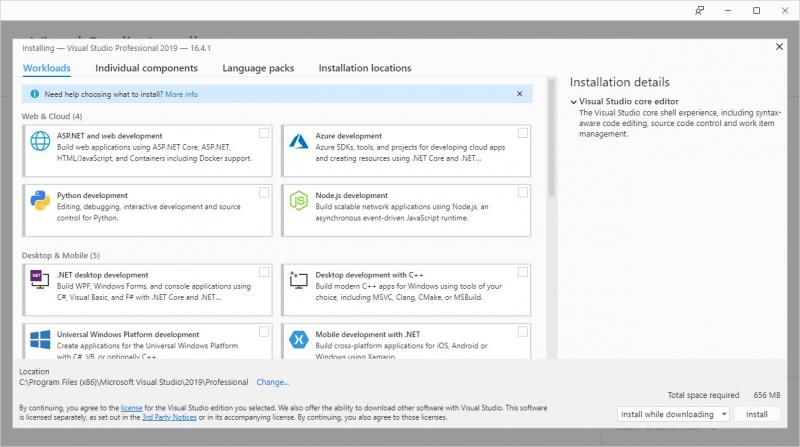The width and height of the screenshot is (800, 447).
Task: Open the Individual components tab
Action: pyautogui.click(x=146, y=68)
